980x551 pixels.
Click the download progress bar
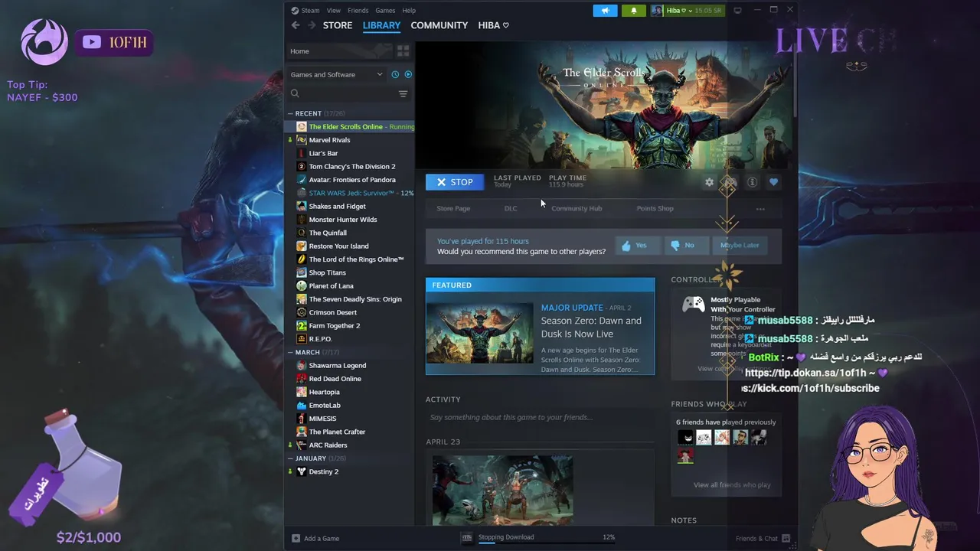(547, 543)
